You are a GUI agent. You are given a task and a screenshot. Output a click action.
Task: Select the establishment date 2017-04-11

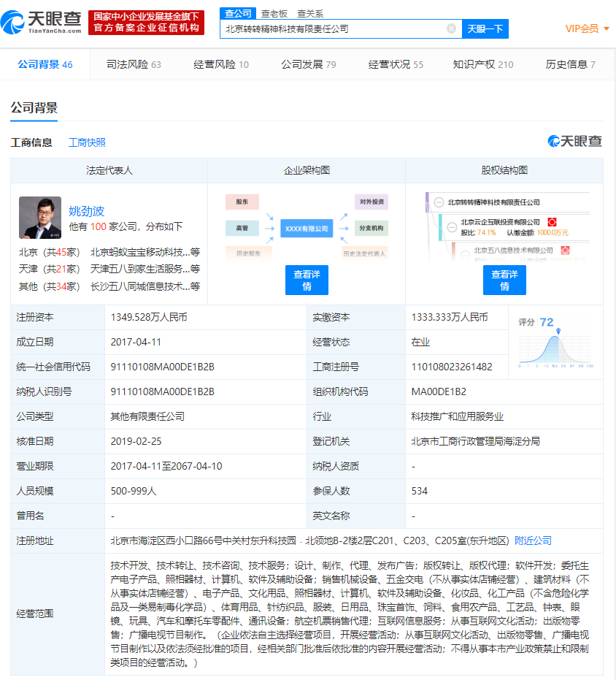(136, 342)
